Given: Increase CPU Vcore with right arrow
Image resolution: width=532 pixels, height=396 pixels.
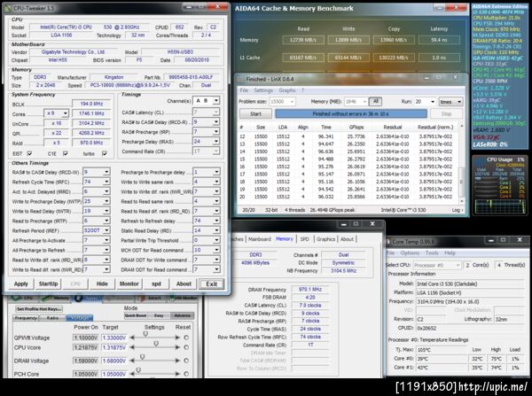Looking at the screenshot, I should (x=177, y=347).
